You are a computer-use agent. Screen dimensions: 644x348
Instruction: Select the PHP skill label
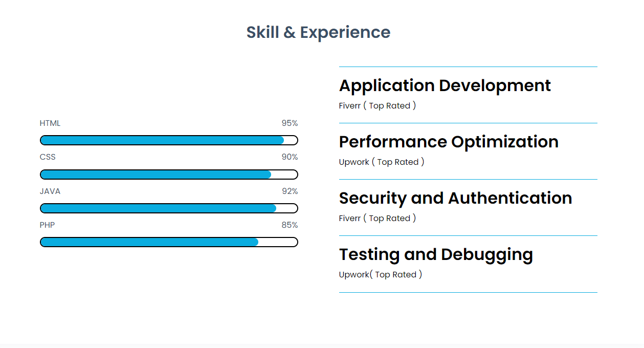[x=48, y=225]
